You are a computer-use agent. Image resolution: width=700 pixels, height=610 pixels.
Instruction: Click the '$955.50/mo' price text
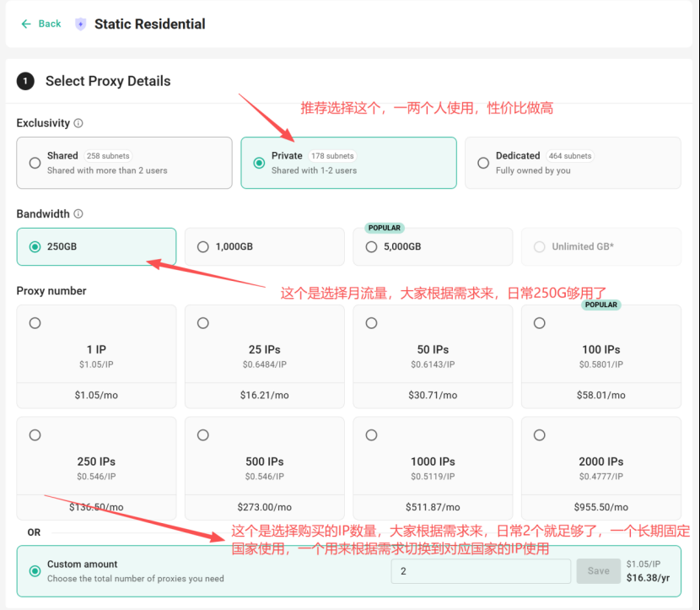(x=600, y=507)
